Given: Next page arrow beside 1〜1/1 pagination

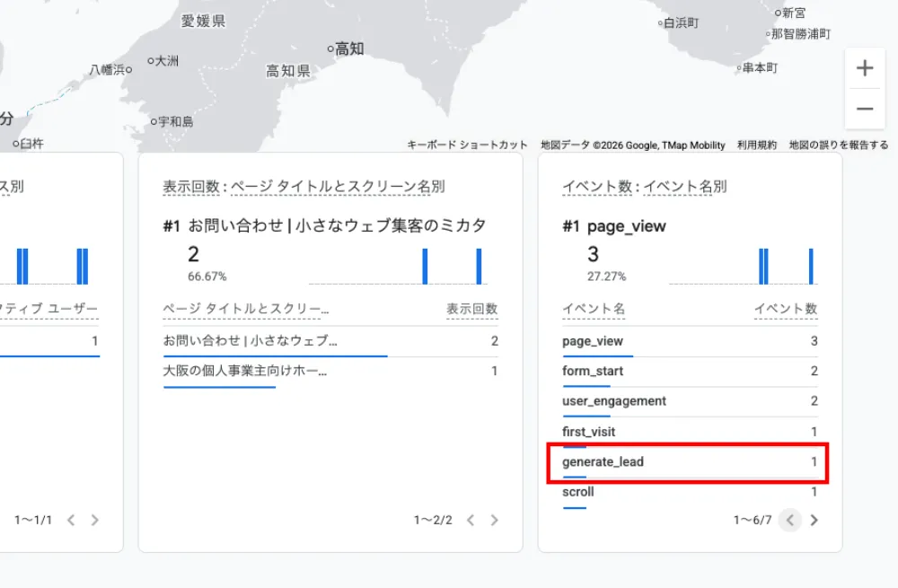Looking at the screenshot, I should pos(94,520).
